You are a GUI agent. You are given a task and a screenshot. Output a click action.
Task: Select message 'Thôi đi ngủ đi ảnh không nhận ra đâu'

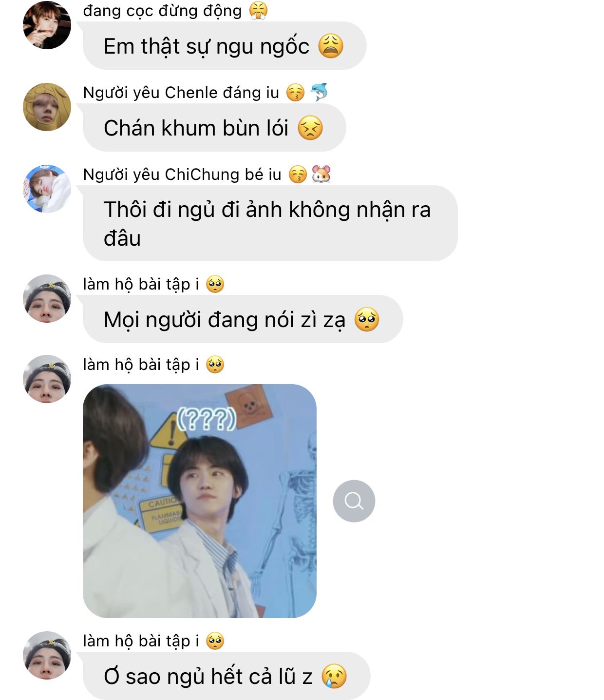270,223
